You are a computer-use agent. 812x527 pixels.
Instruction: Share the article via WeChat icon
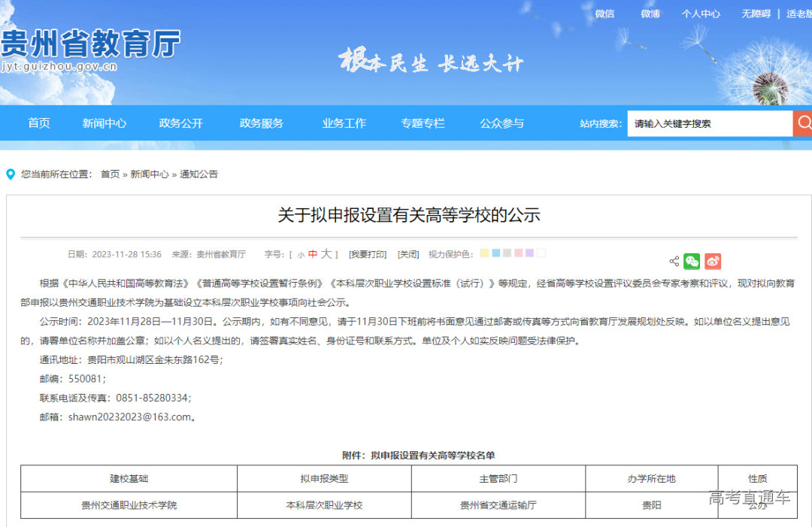[693, 260]
